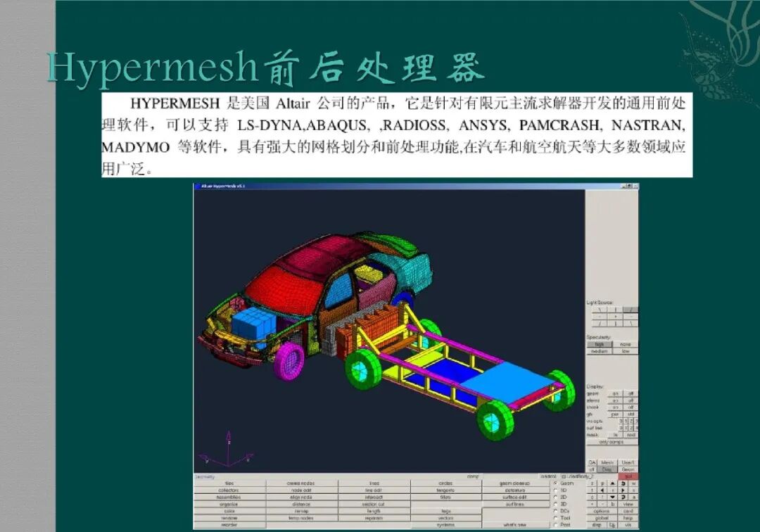Click the red quit button

coord(628,476)
